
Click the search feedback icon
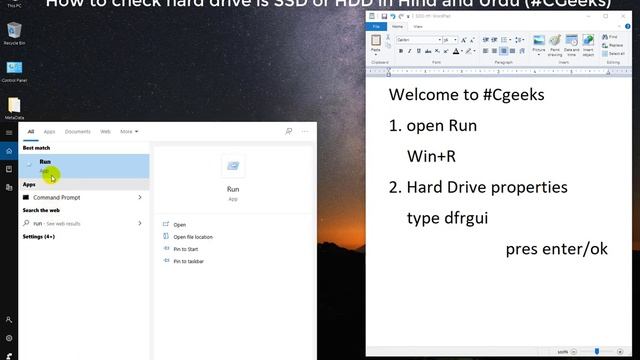tap(289, 131)
